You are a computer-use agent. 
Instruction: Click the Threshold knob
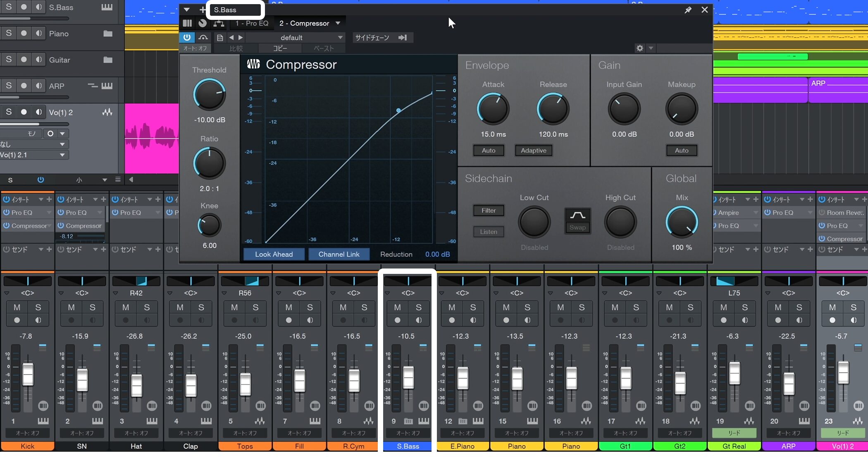click(209, 95)
